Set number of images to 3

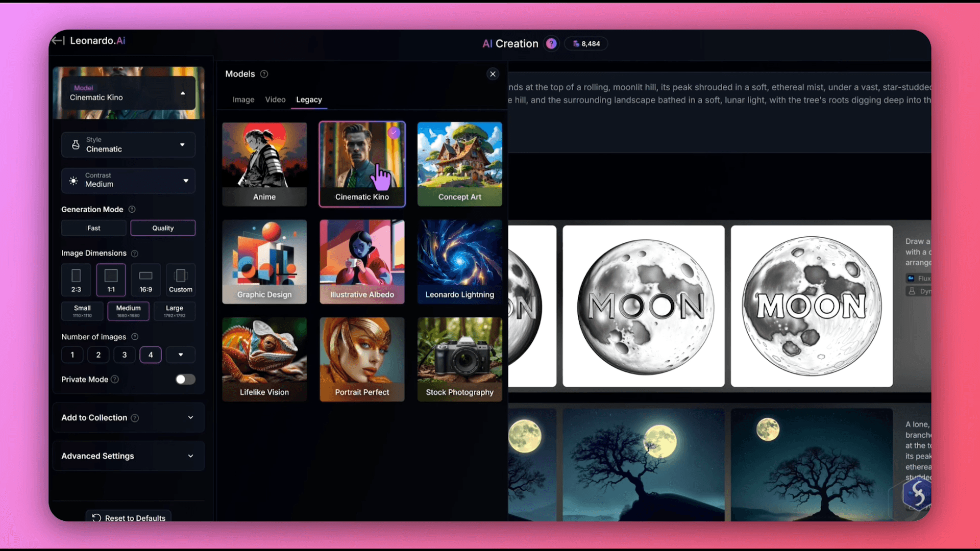pyautogui.click(x=125, y=355)
